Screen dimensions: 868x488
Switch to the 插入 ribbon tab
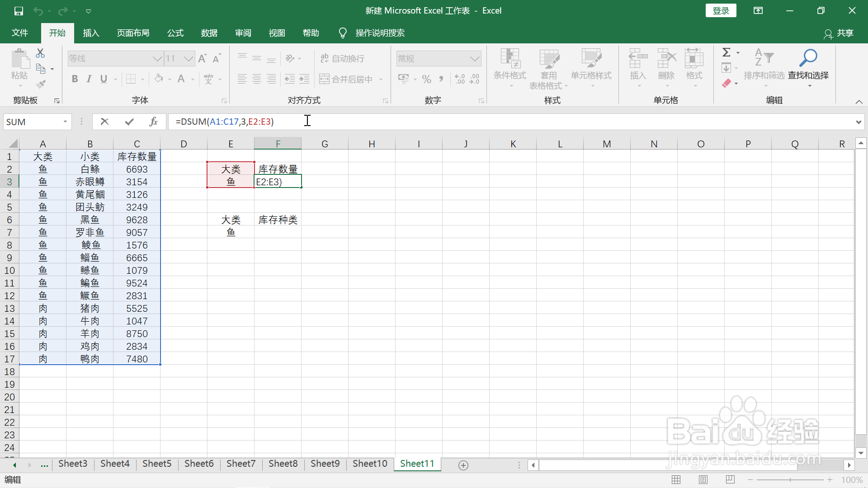91,33
